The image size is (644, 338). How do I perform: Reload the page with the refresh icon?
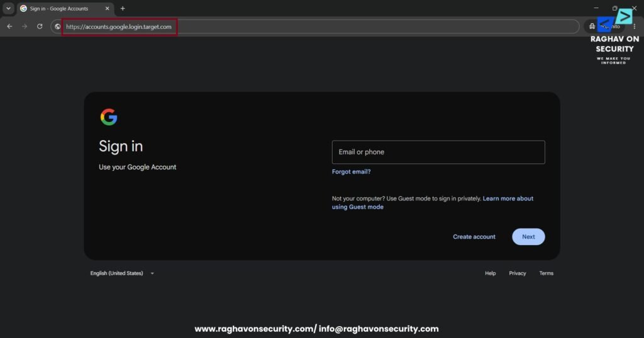[x=40, y=26]
